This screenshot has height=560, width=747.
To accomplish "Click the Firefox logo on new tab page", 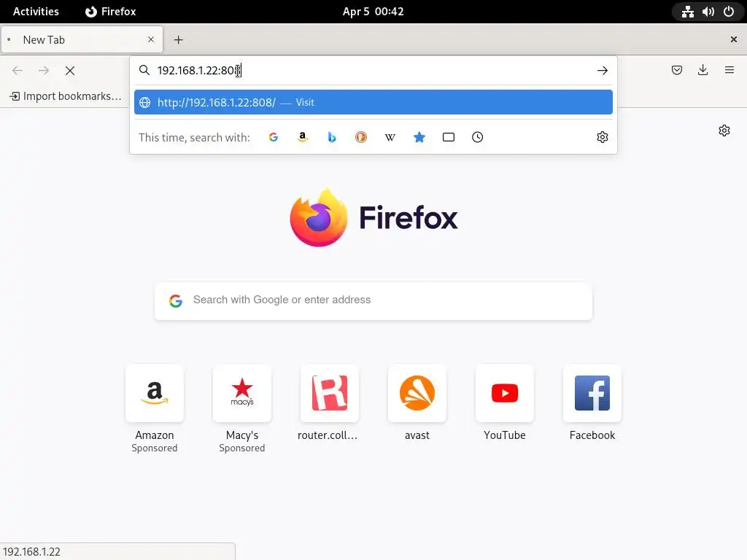I will (x=373, y=217).
